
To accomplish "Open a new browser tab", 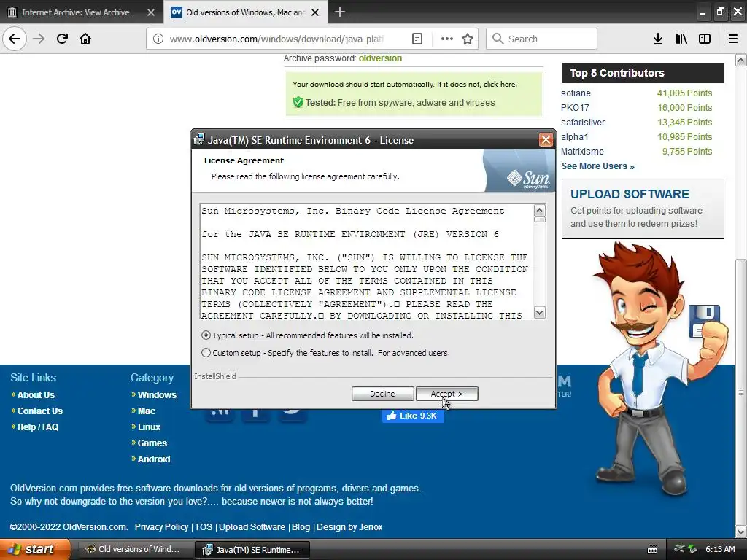I will (340, 12).
